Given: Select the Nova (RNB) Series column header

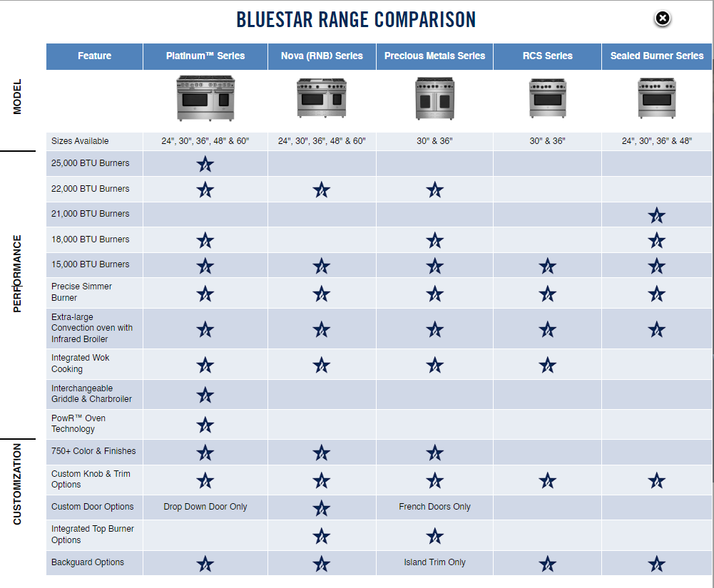Looking at the screenshot, I should click(322, 56).
